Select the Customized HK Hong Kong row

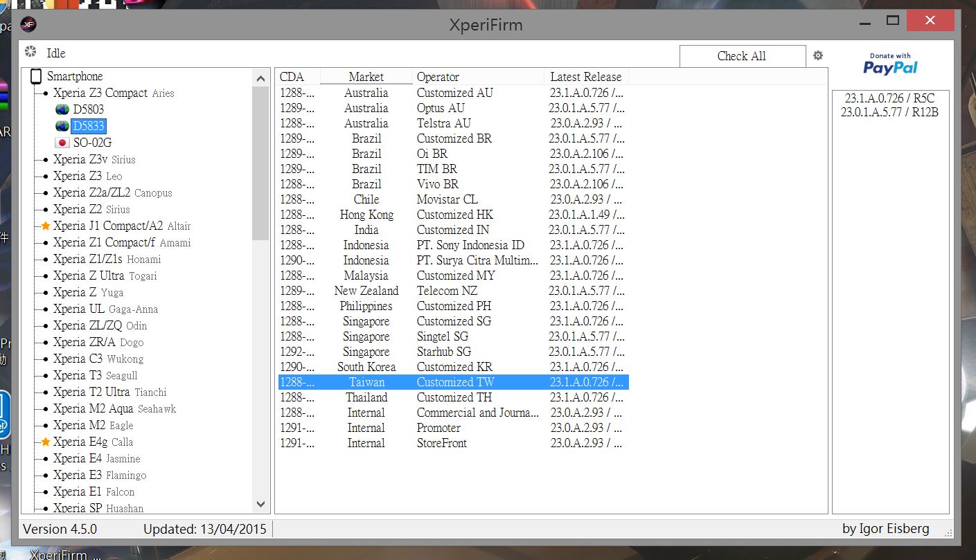453,215
